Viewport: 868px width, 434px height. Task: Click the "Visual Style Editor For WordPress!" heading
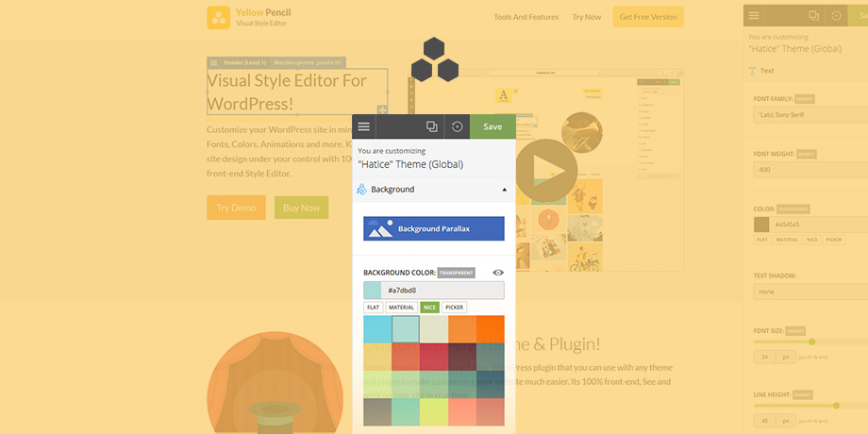pos(287,92)
